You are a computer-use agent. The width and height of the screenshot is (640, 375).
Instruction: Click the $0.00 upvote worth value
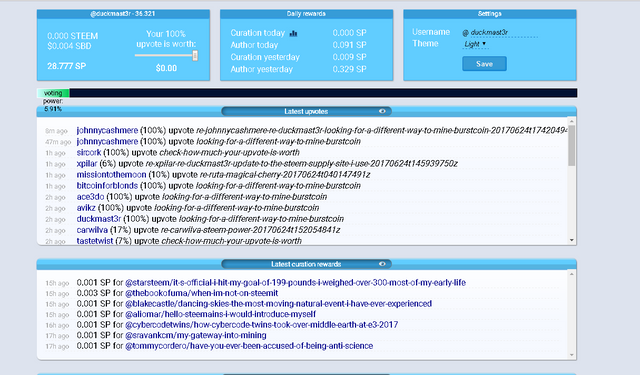pyautogui.click(x=166, y=68)
